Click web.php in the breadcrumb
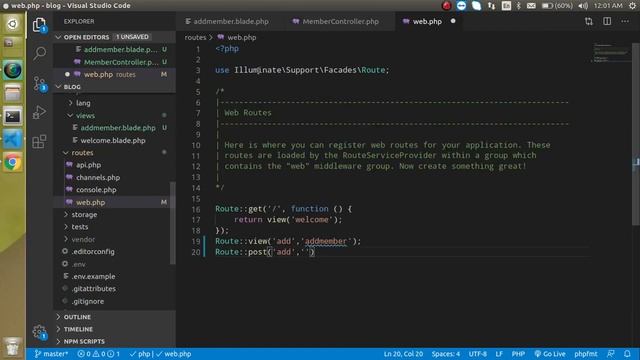640x360 pixels. [242, 37]
